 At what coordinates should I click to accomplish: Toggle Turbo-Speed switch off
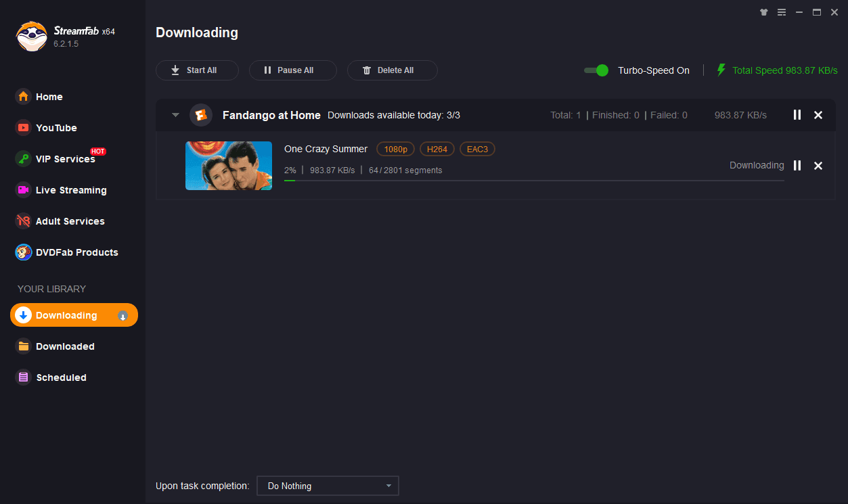point(596,70)
